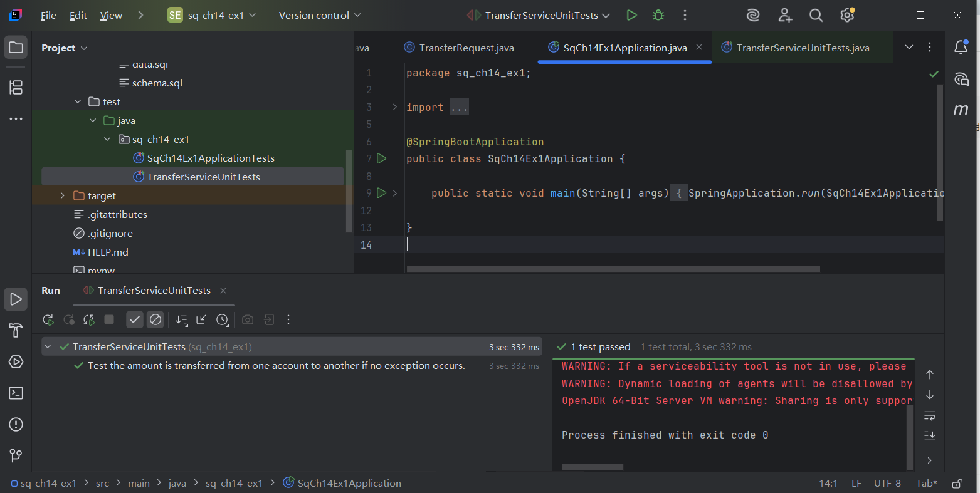
Task: Run the main method from gutter
Action: pyautogui.click(x=382, y=193)
